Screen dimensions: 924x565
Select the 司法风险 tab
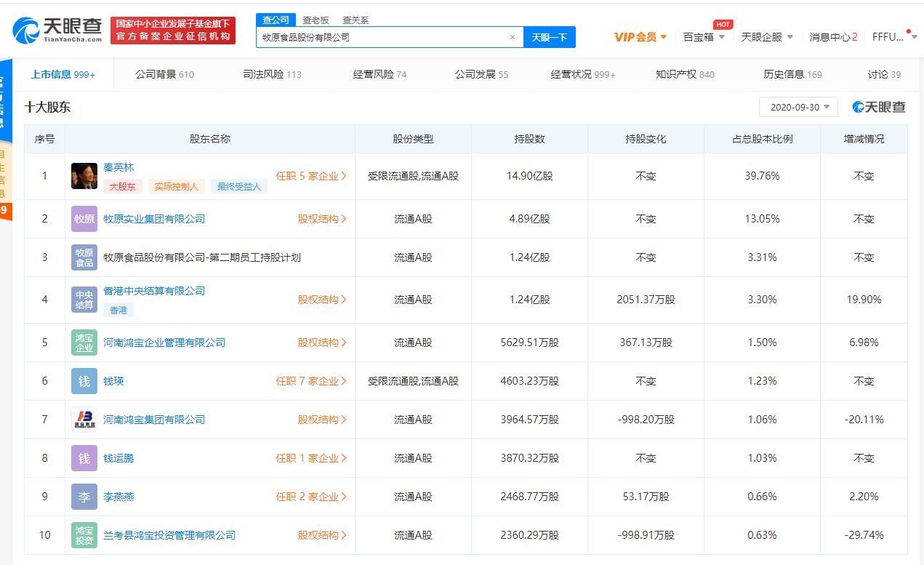[x=272, y=74]
